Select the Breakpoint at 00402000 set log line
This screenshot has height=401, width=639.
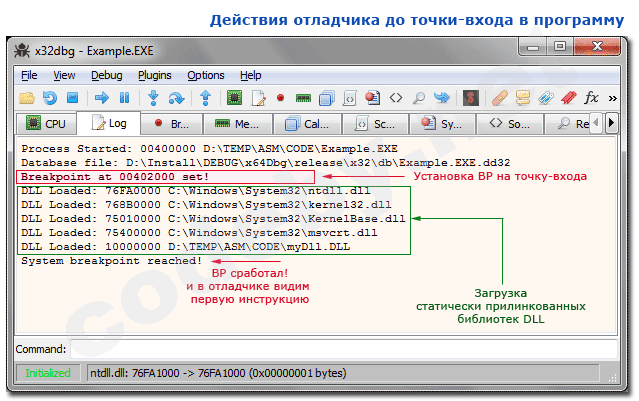(x=115, y=177)
